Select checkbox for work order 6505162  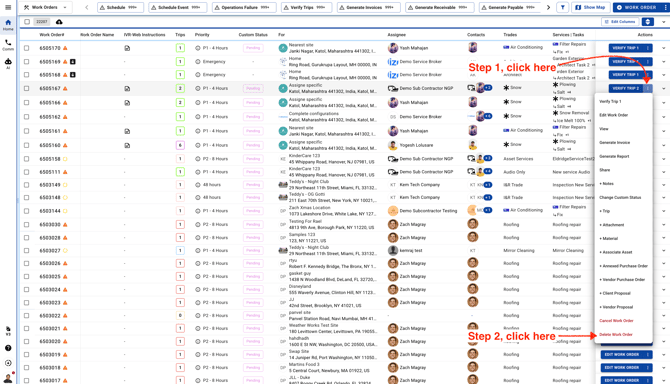point(26,117)
